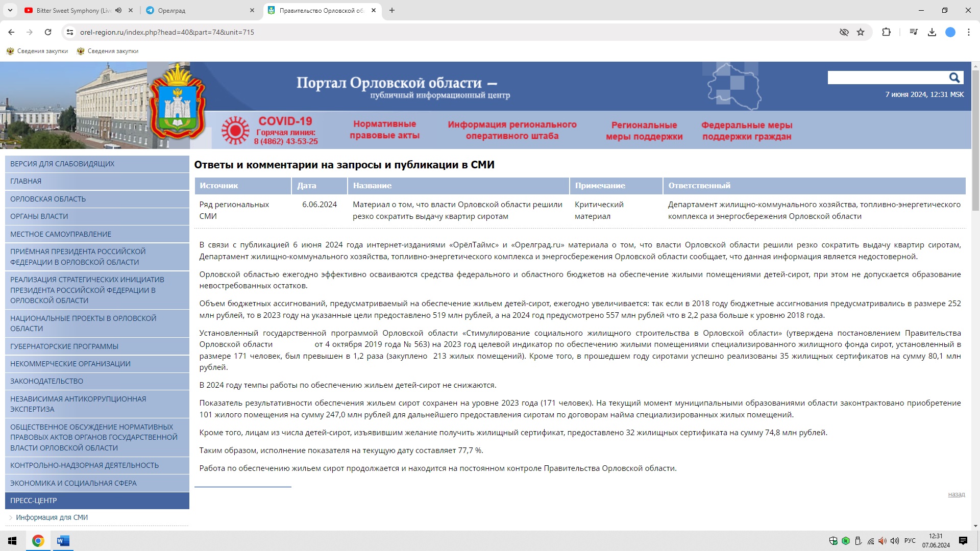Toggle the tracking protection eye icon
The height and width of the screenshot is (551, 980).
[x=844, y=32]
